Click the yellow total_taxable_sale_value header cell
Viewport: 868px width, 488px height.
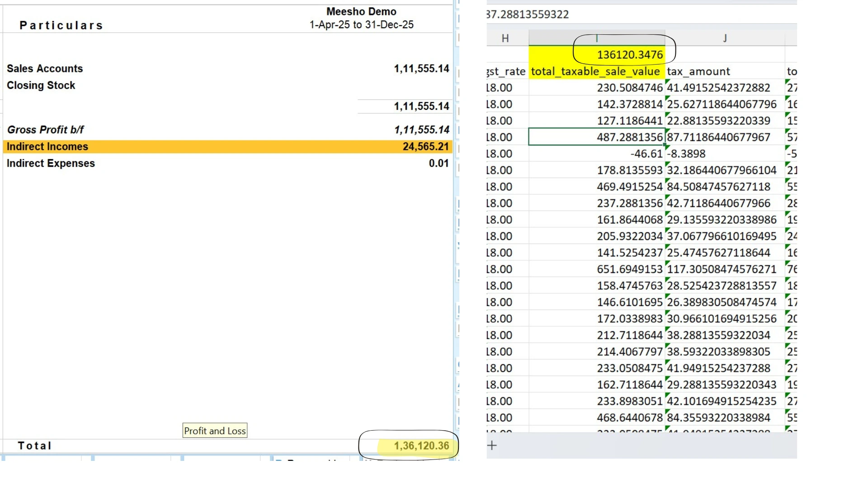pos(596,71)
